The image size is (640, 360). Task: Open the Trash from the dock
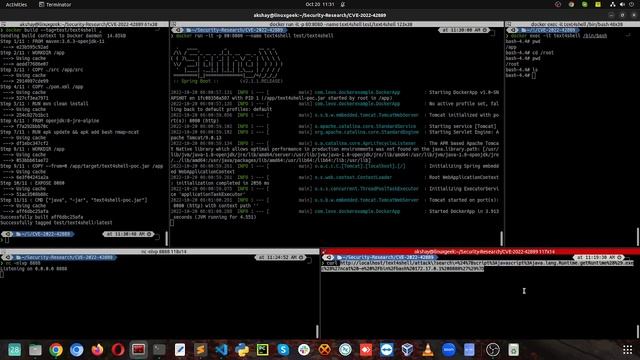[x=513, y=350]
